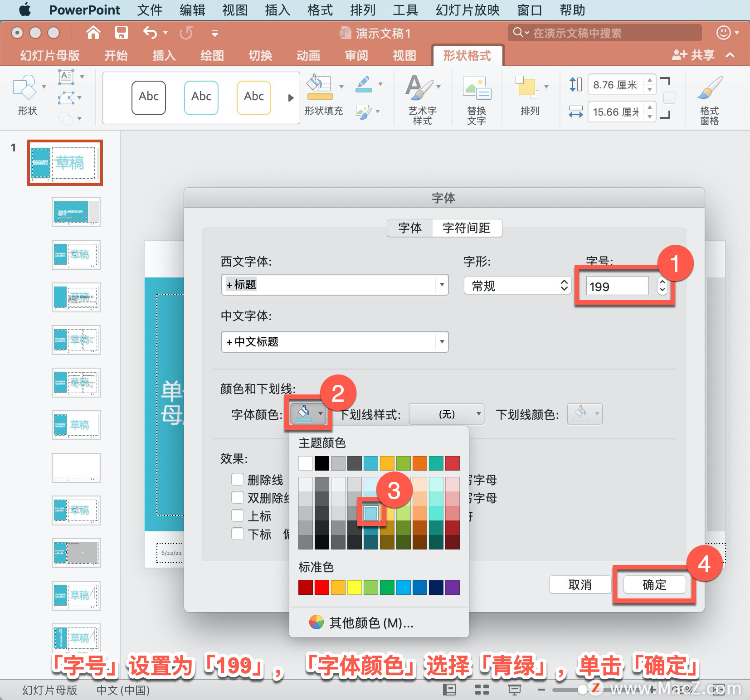Image resolution: width=750 pixels, height=700 pixels.
Task: Start slide show from status bar
Action: tap(514, 690)
